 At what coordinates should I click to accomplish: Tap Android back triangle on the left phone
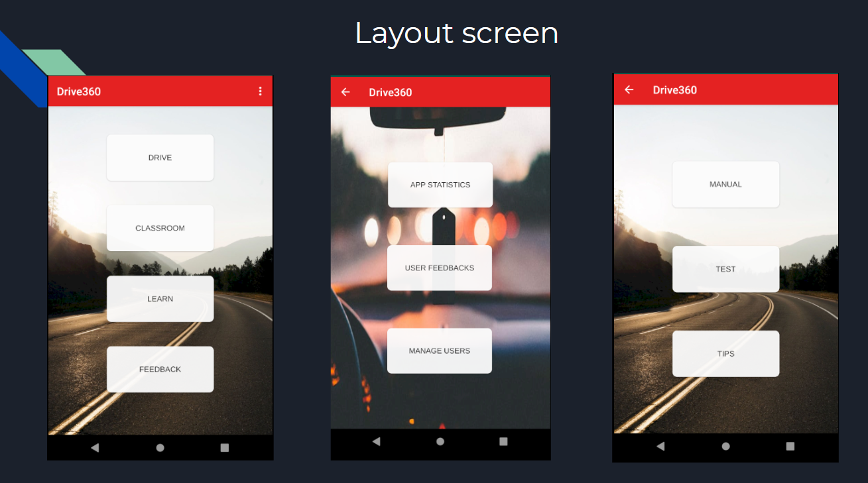95,448
